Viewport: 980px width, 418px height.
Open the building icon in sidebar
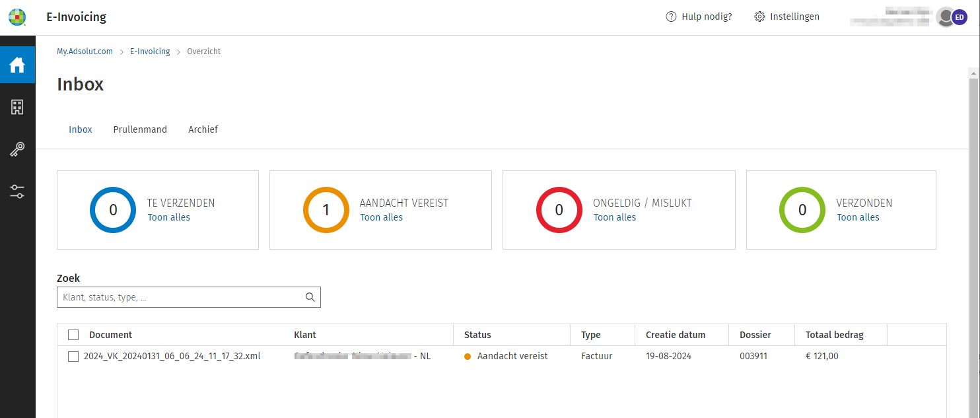click(17, 108)
